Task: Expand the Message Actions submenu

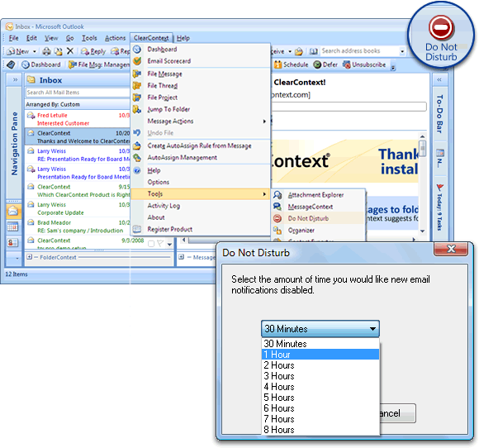Action: coord(201,122)
